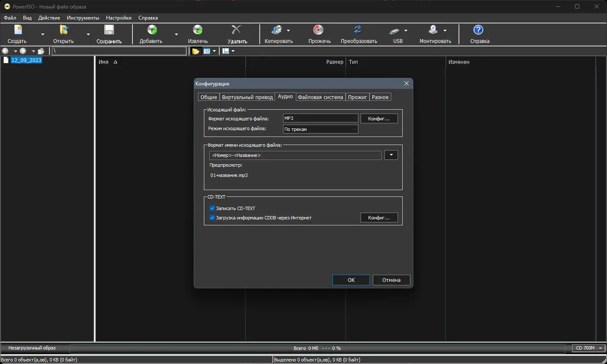Switch to the Разное tab

tap(380, 97)
